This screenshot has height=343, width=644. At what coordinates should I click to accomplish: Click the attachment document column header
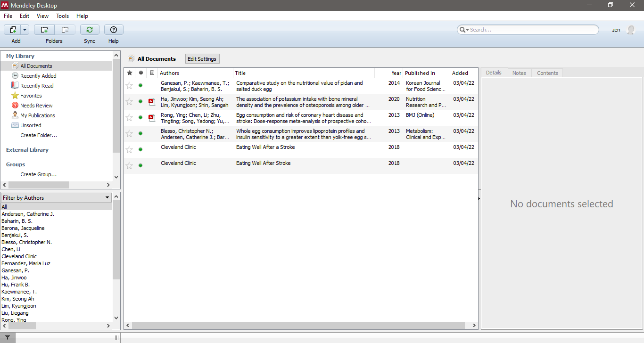tap(152, 73)
